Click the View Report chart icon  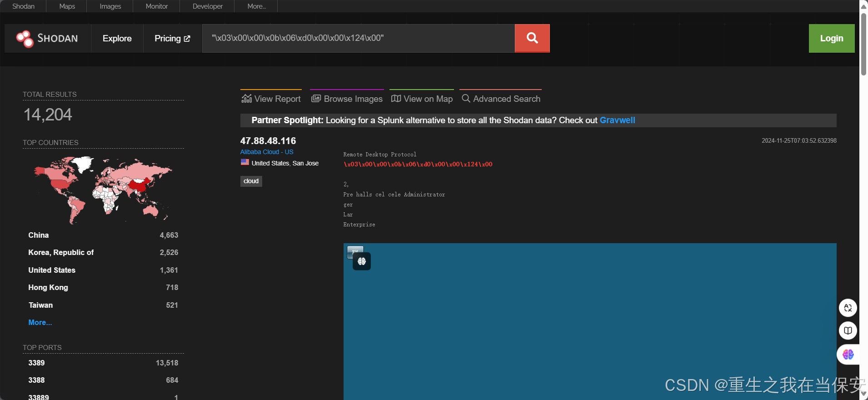coord(247,98)
